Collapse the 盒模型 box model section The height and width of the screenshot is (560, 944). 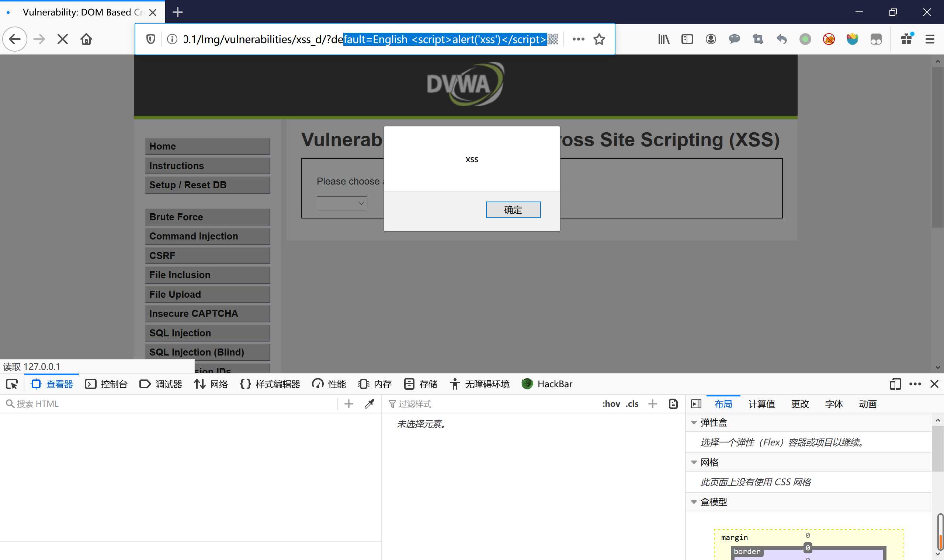[x=694, y=502]
